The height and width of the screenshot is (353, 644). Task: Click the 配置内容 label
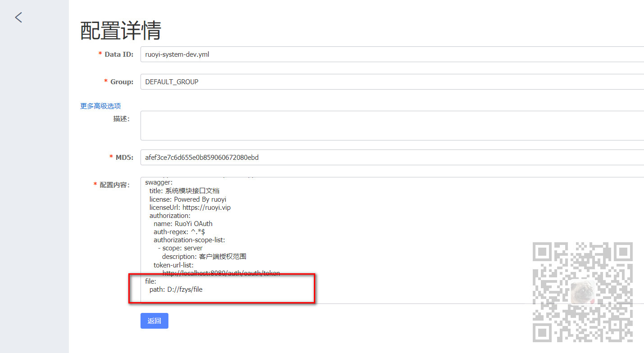(111, 185)
